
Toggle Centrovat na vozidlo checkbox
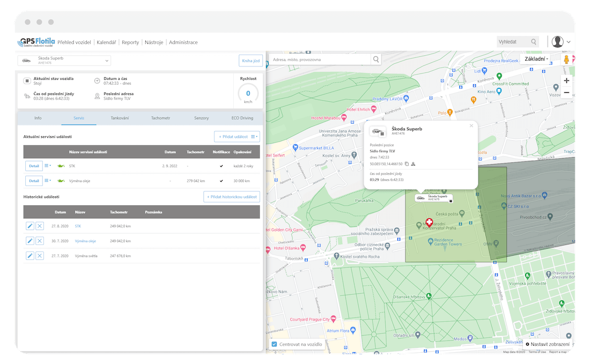pos(274,344)
